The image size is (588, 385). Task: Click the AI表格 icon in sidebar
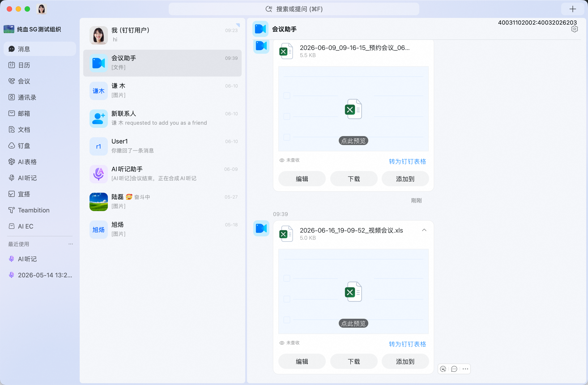(x=12, y=162)
